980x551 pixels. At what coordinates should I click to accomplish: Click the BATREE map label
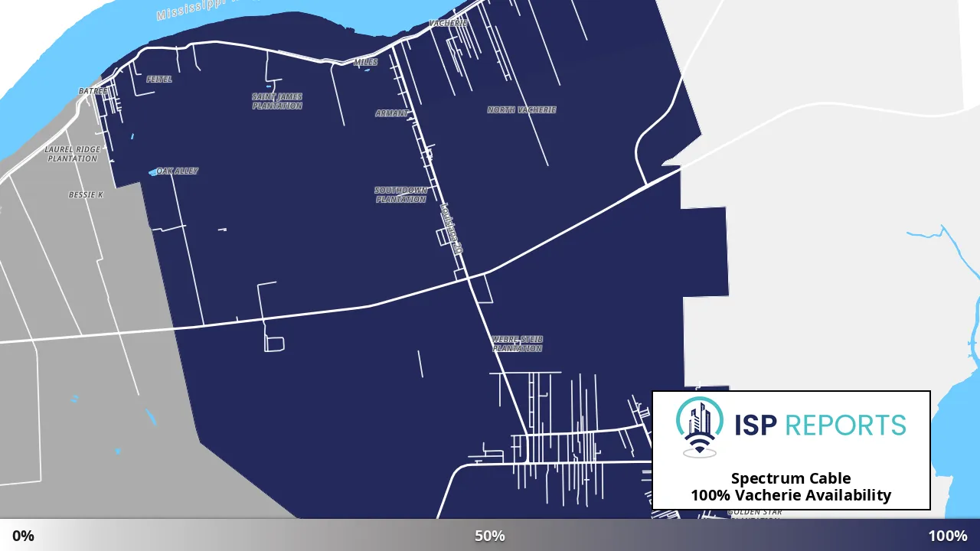tap(94, 90)
